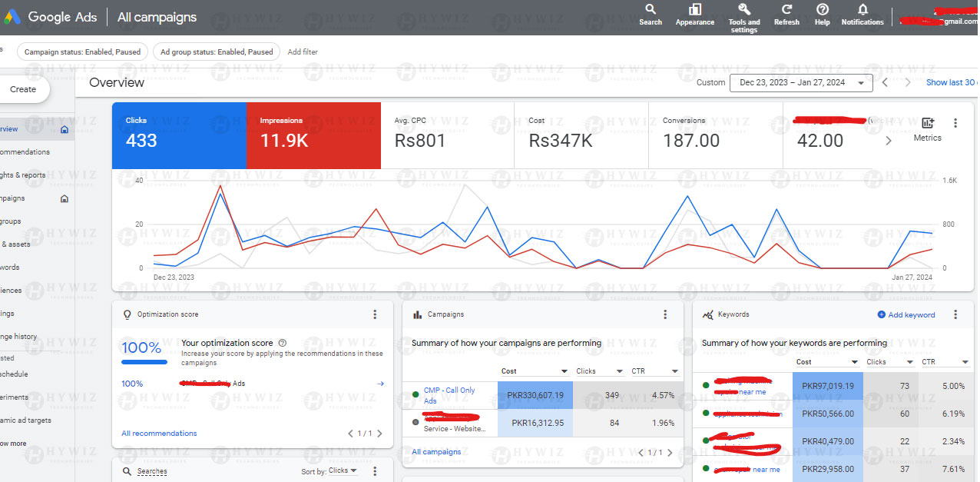This screenshot has height=482, width=980.
Task: Open Searches Sort by Clicks dropdown
Action: [343, 470]
